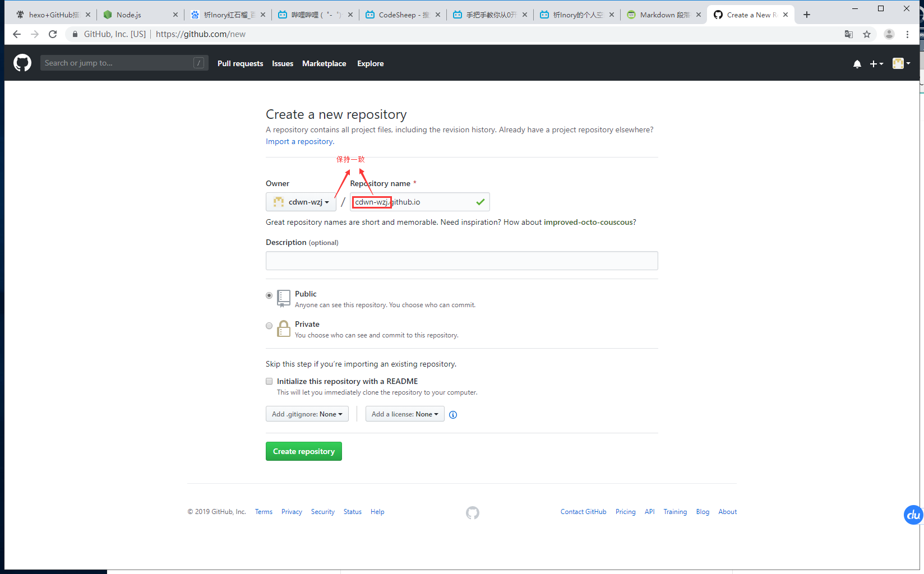This screenshot has height=574, width=924.
Task: Click the GitHub octocat home logo
Action: click(x=22, y=63)
